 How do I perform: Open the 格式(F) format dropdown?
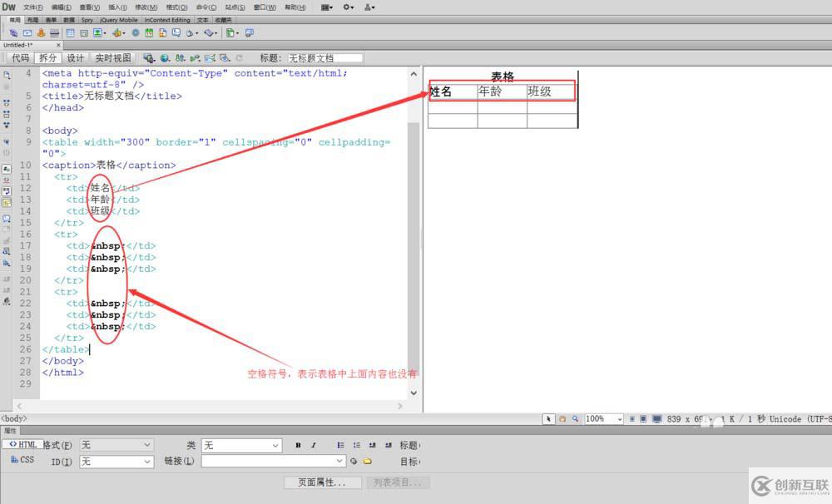[x=116, y=445]
